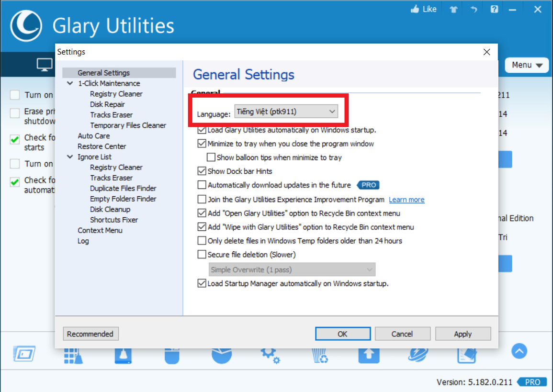Click the recycle bin shredder dock icon
553x392 pixels.
pyautogui.click(x=319, y=355)
